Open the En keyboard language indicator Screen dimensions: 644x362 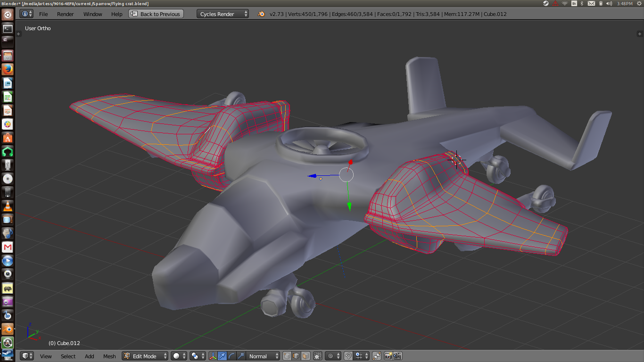click(x=574, y=3)
